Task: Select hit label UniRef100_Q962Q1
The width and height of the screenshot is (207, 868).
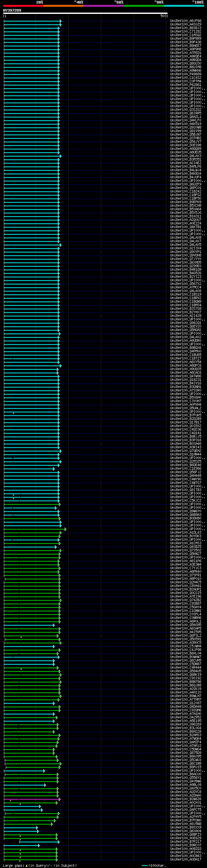Action: (x=186, y=323)
